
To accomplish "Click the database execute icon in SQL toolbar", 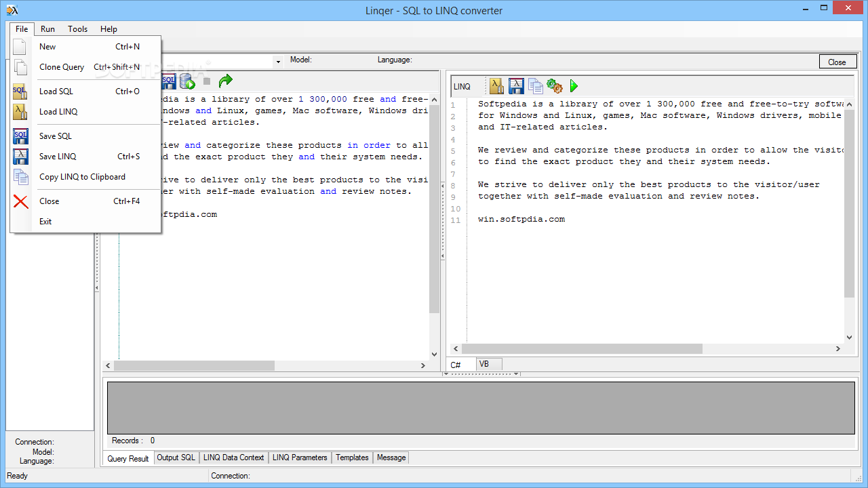I will (187, 81).
